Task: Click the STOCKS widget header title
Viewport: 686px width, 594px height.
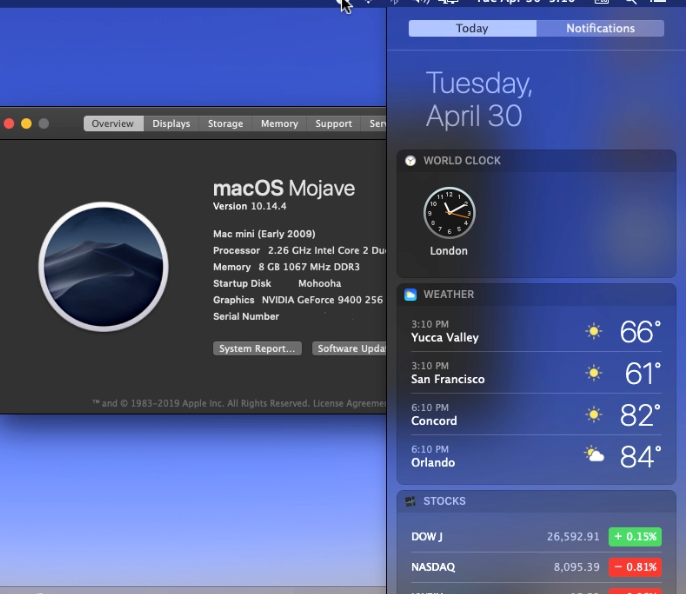Action: click(x=444, y=501)
